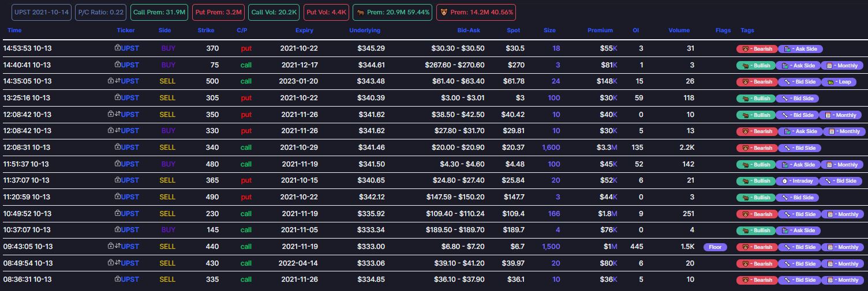The height and width of the screenshot is (291, 868).
Task: Click the bull premium 20.9M badge
Action: (x=392, y=12)
